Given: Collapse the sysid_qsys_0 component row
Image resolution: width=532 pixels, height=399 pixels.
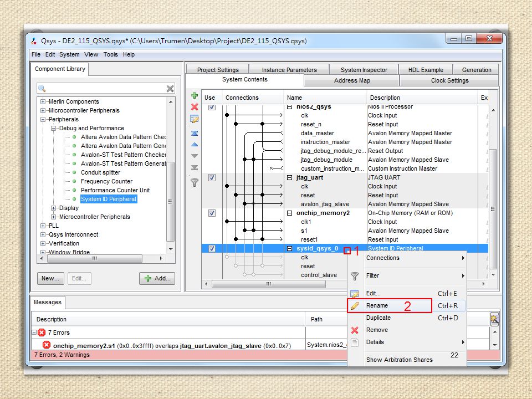Looking at the screenshot, I should (289, 248).
